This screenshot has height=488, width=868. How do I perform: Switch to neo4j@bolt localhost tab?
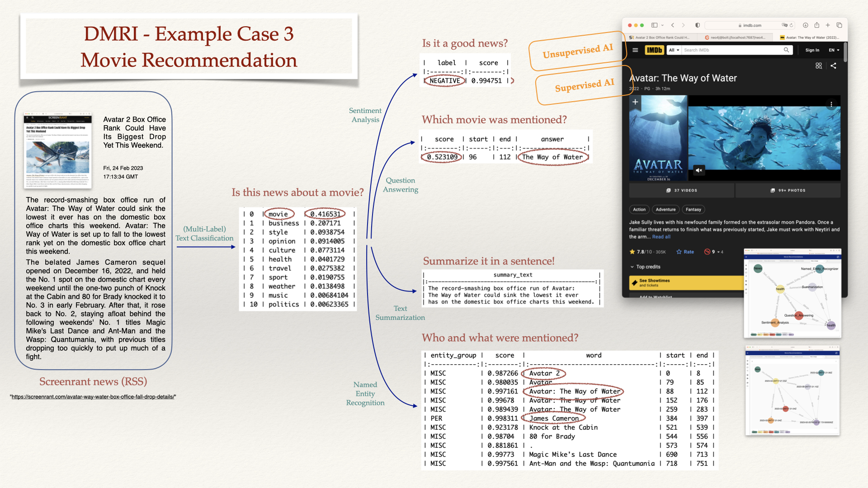(736, 38)
